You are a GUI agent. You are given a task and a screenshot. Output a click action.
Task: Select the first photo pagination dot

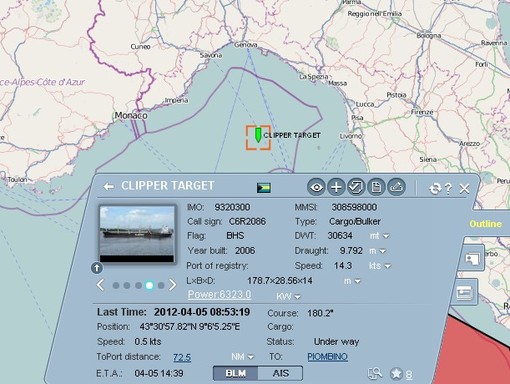[116, 286]
